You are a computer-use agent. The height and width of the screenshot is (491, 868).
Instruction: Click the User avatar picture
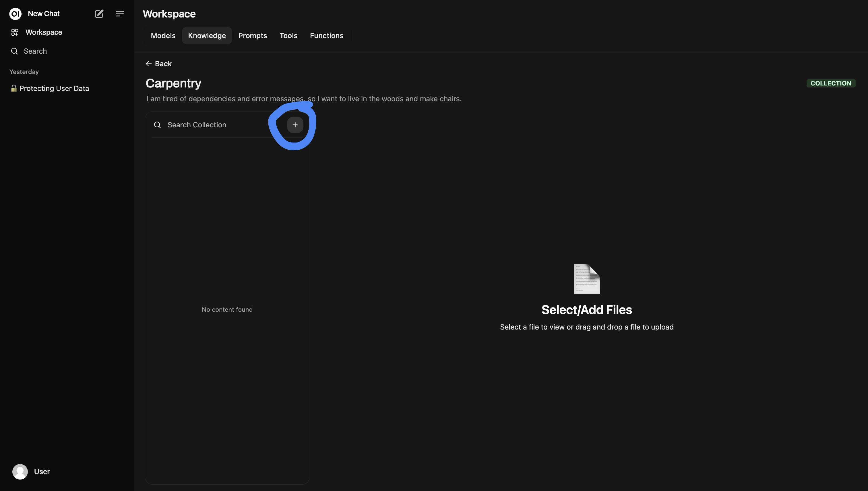point(20,472)
